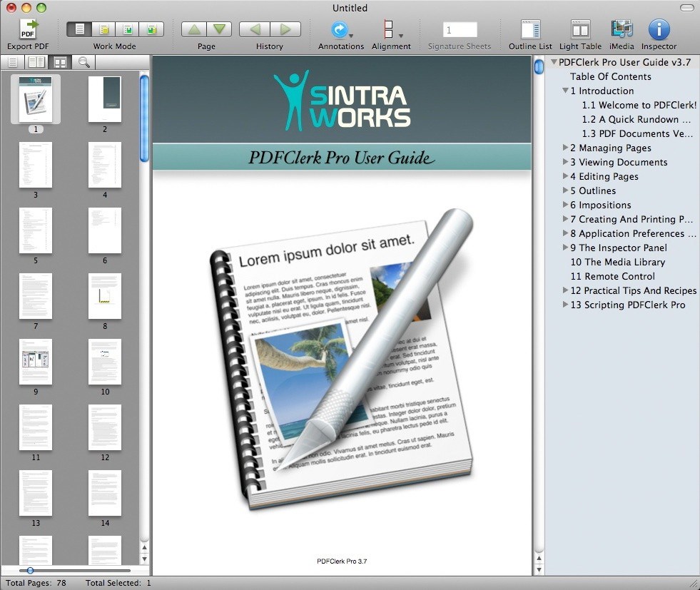Select the third Work Mode button
This screenshot has height=590, width=700.
pos(128,29)
